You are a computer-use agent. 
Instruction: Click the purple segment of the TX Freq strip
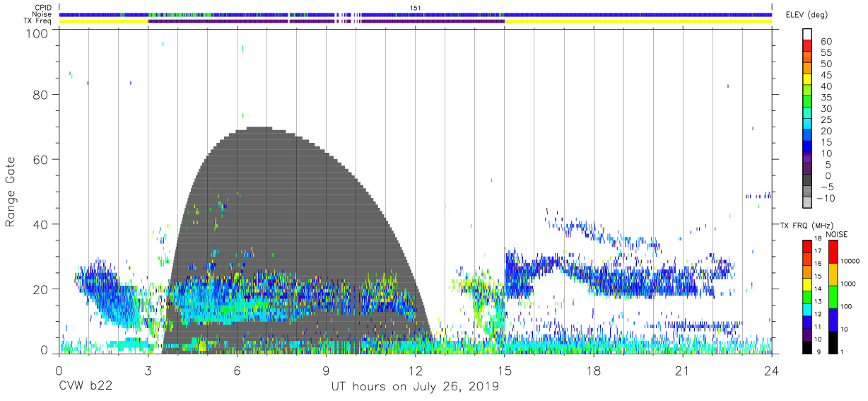pyautogui.click(x=326, y=21)
